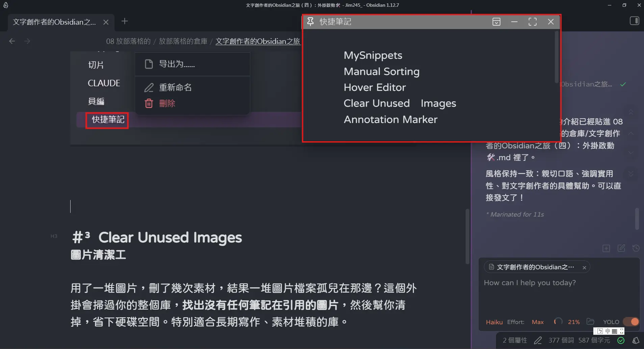
Task: Click the rightmost IME toolbar bracket icon
Action: click(x=621, y=331)
